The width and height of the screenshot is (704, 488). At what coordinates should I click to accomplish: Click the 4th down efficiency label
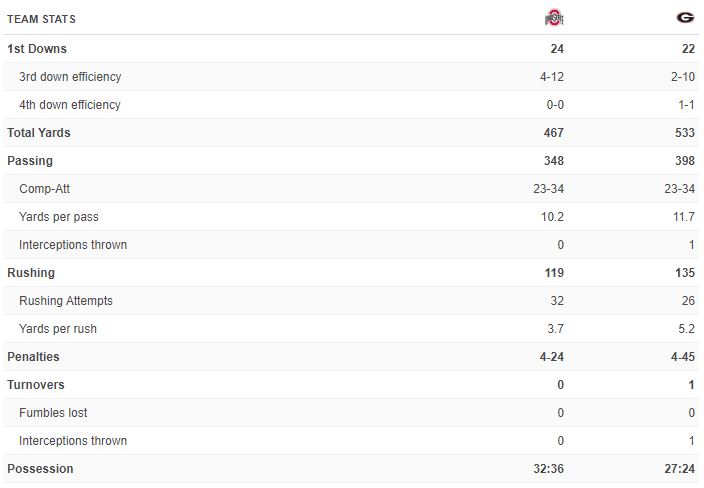coord(70,105)
